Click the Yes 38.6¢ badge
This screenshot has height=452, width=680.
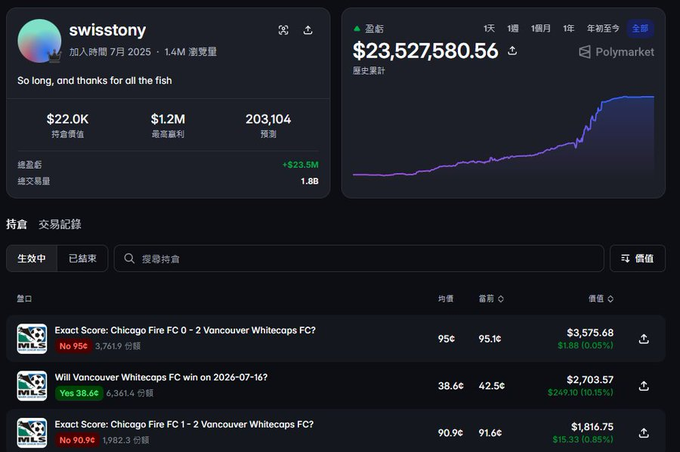(79, 393)
